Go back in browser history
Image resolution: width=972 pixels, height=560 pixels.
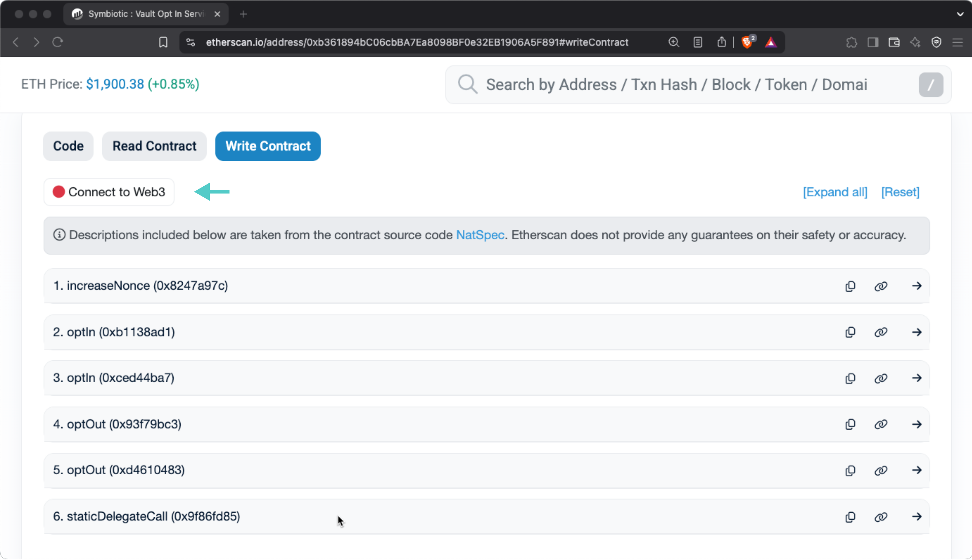pos(16,42)
